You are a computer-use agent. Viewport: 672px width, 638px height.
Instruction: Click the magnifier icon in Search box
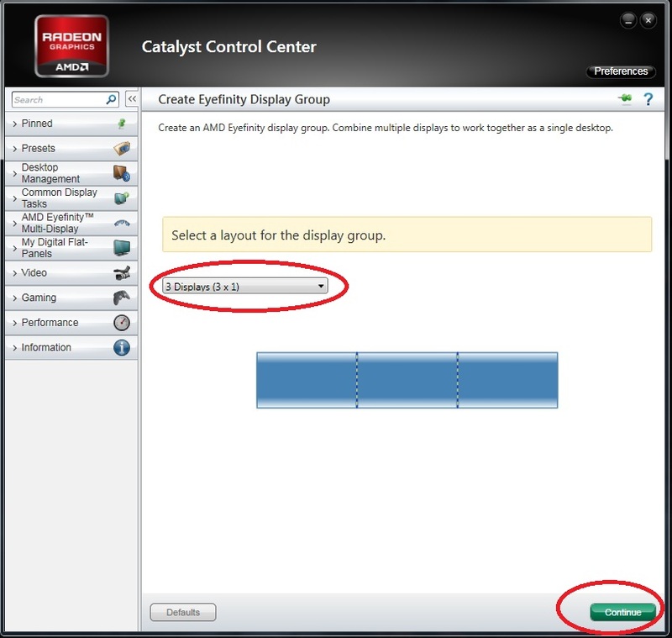(x=111, y=99)
